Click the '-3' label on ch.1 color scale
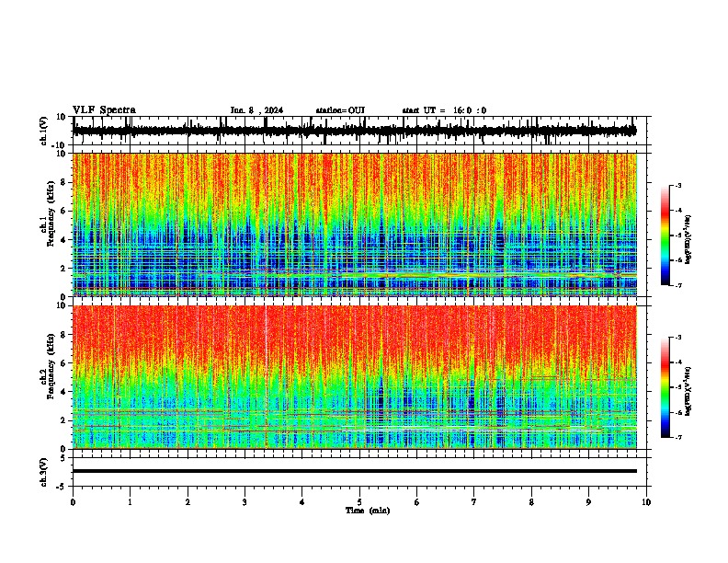 678,185
